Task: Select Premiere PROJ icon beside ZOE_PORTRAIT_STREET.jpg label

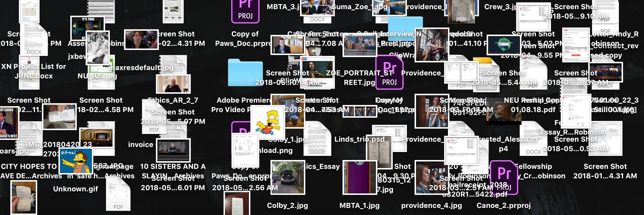Action: 389,72
